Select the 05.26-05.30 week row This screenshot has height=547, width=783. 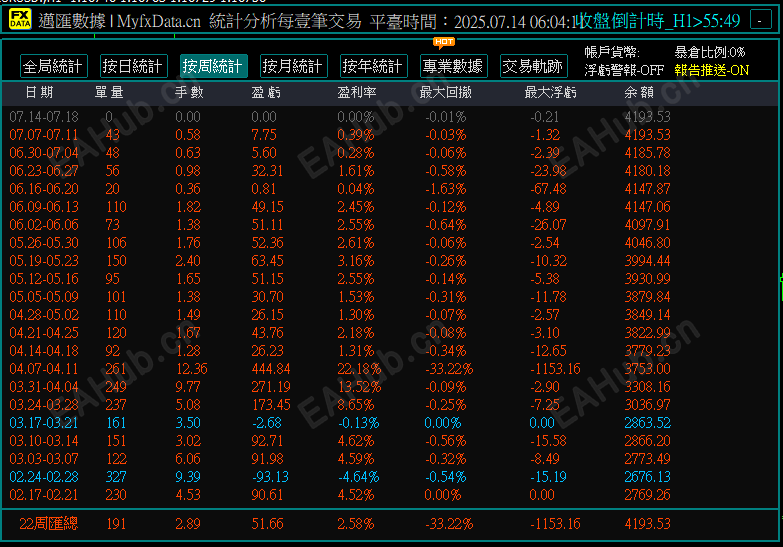340,243
